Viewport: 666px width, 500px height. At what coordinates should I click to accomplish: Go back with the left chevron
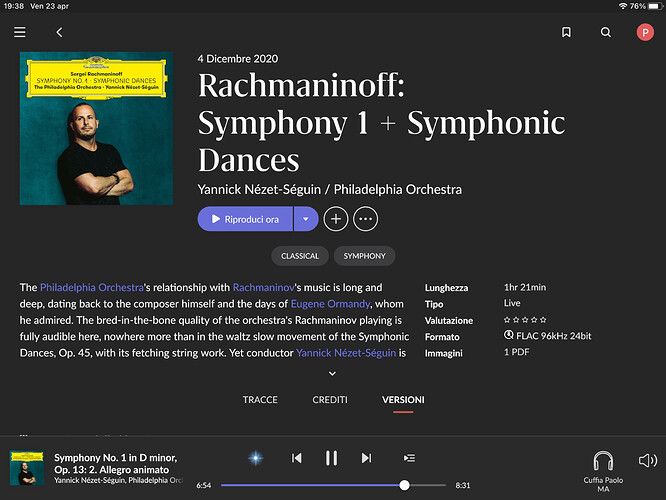tap(59, 32)
